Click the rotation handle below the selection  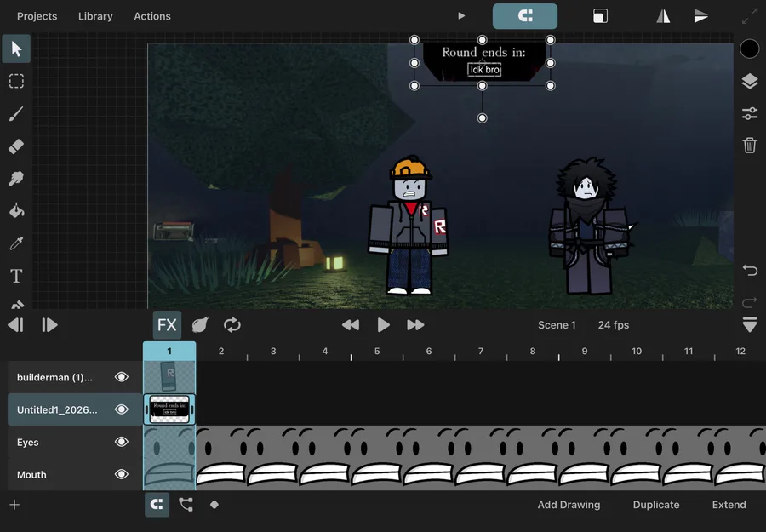pos(483,118)
